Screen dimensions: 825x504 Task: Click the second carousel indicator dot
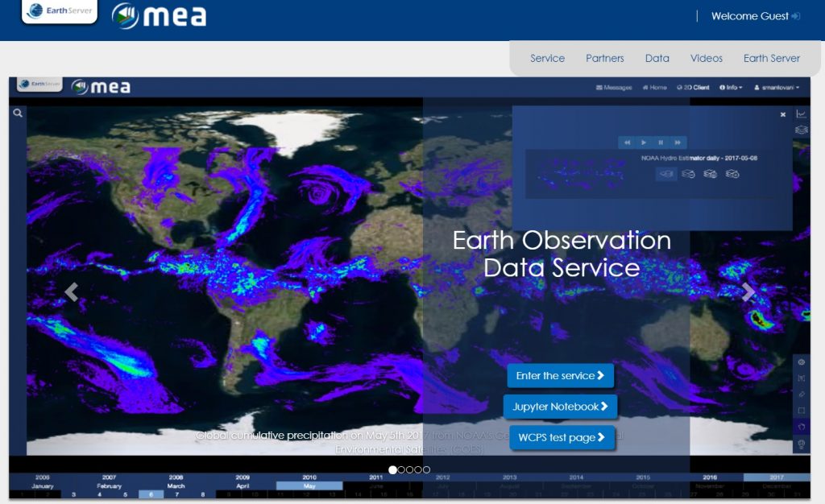click(x=403, y=469)
